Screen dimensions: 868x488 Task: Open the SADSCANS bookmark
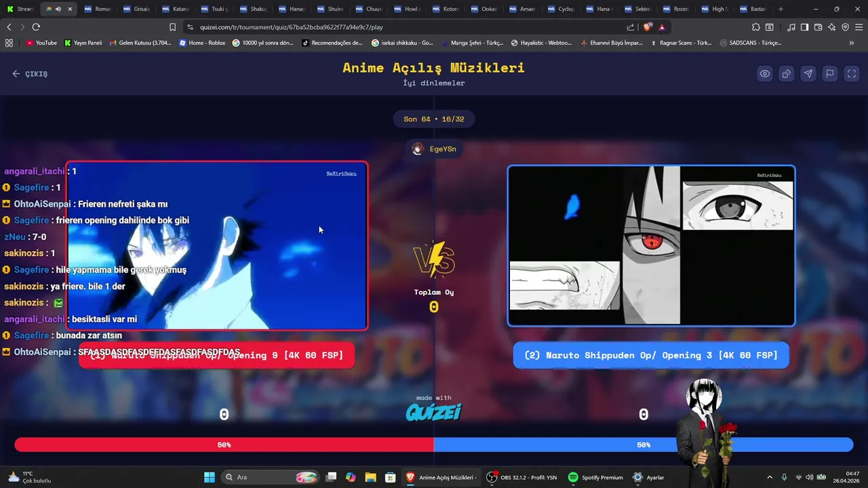click(751, 43)
